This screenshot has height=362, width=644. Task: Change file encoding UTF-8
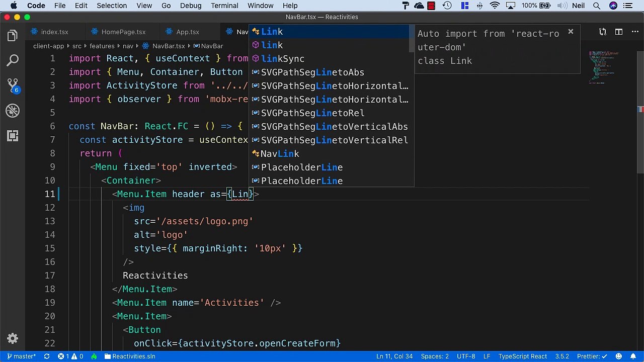466,356
